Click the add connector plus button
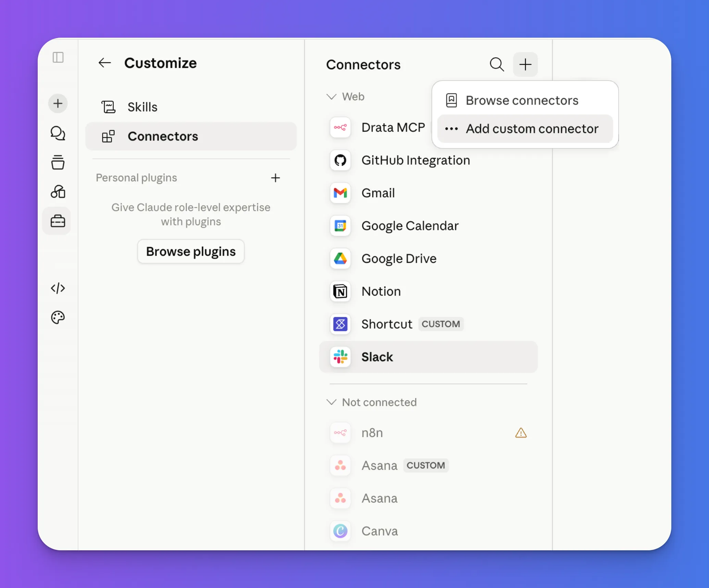709x588 pixels. pyautogui.click(x=525, y=64)
